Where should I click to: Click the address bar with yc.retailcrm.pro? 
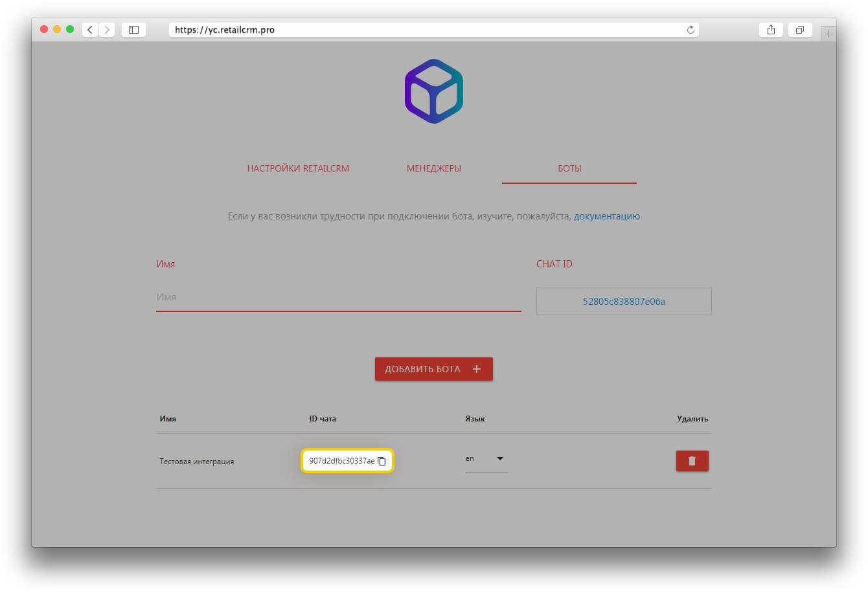[433, 30]
